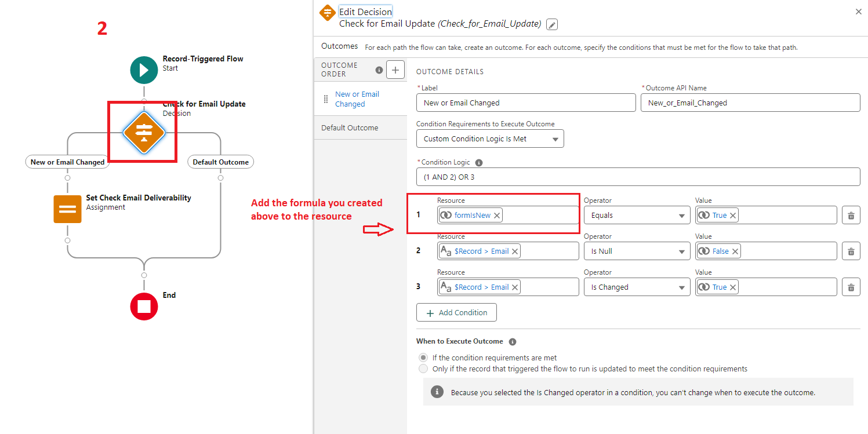The height and width of the screenshot is (434, 868).
Task: Show the Condition Logic info tooltip
Action: tap(479, 163)
